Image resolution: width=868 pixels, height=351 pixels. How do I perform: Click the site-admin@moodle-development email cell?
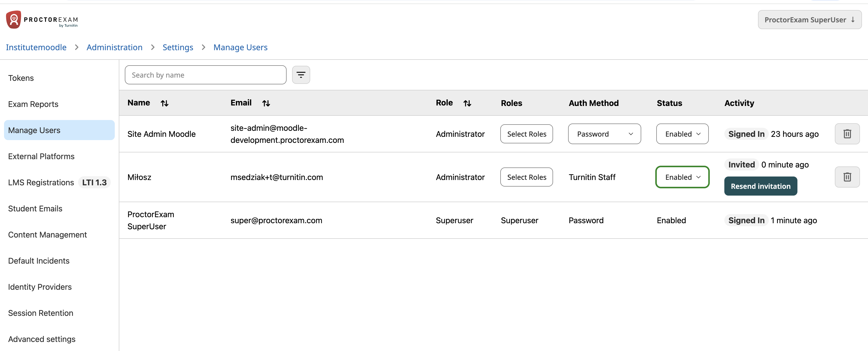click(287, 134)
